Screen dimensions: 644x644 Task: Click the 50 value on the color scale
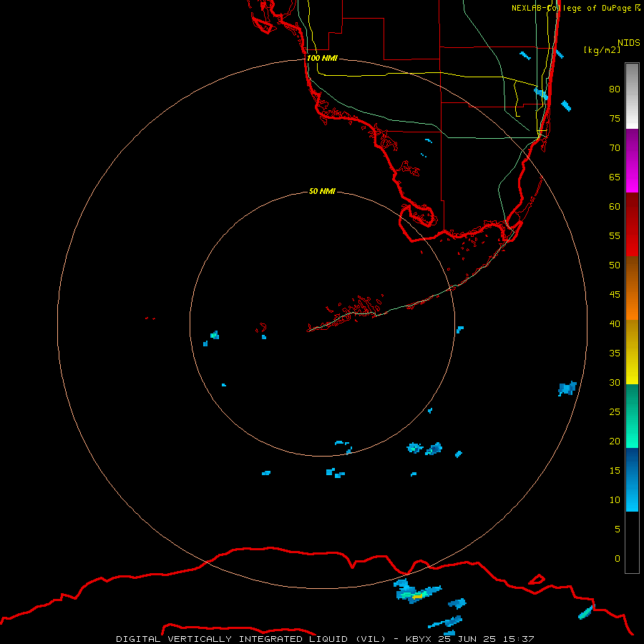615,265
